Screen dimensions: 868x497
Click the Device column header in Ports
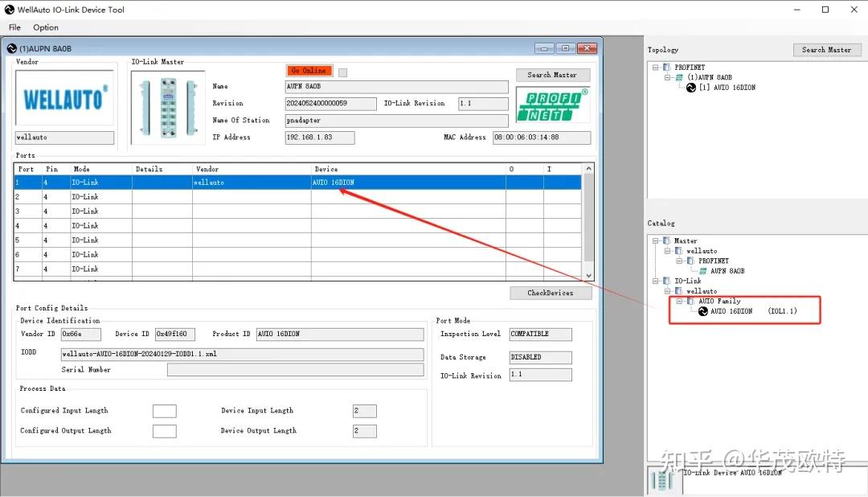pyautogui.click(x=408, y=169)
